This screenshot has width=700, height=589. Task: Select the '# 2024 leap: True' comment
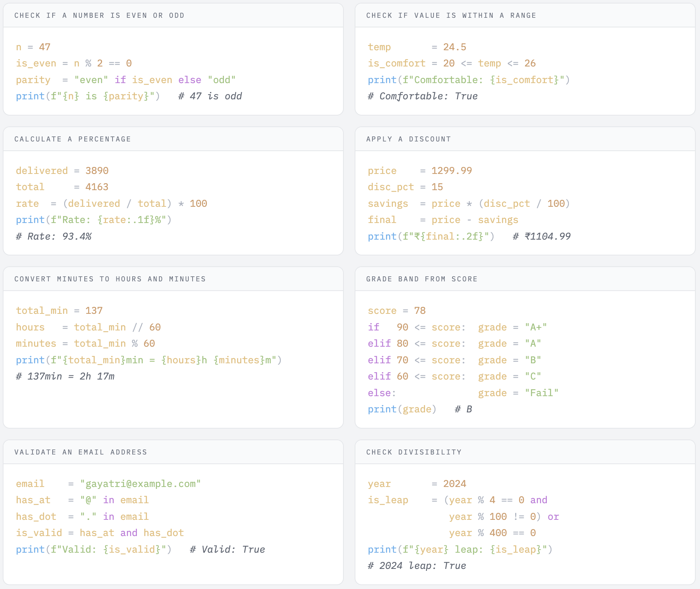pyautogui.click(x=417, y=566)
